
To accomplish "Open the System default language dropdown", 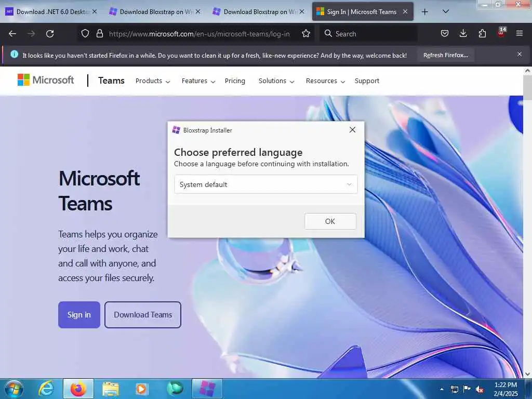I will [265, 184].
